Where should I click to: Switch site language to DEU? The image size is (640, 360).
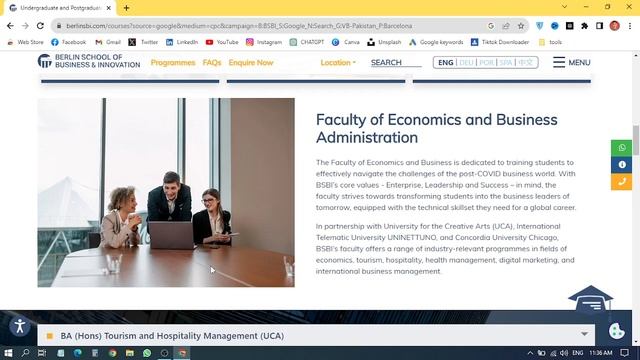pyautogui.click(x=466, y=62)
